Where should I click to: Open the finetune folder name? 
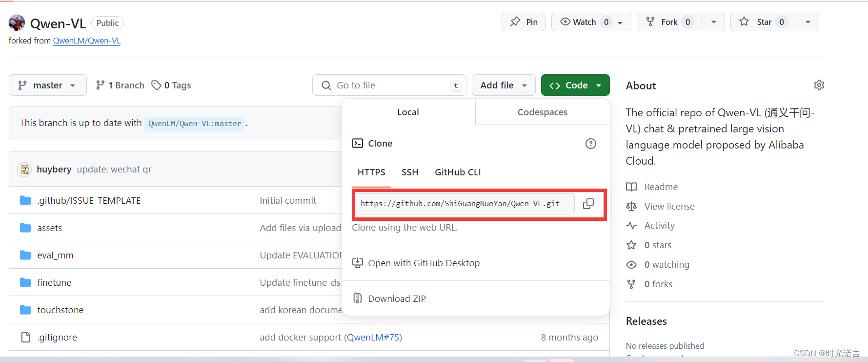tap(54, 282)
